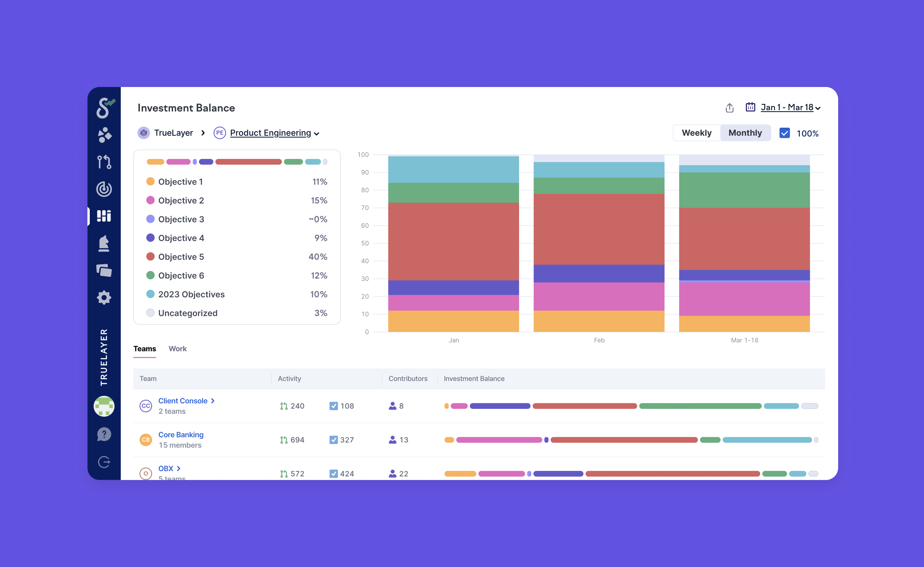Switch to the Work tab

pos(177,349)
